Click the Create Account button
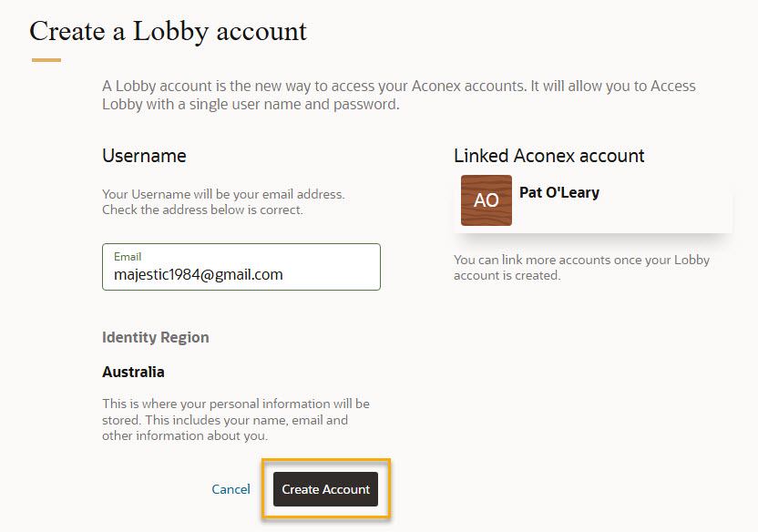The width and height of the screenshot is (758, 532). (x=325, y=489)
